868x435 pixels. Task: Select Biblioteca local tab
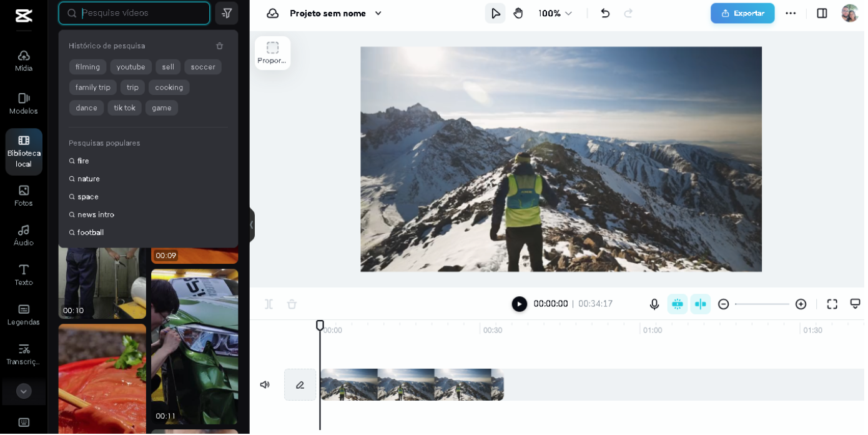pos(24,152)
